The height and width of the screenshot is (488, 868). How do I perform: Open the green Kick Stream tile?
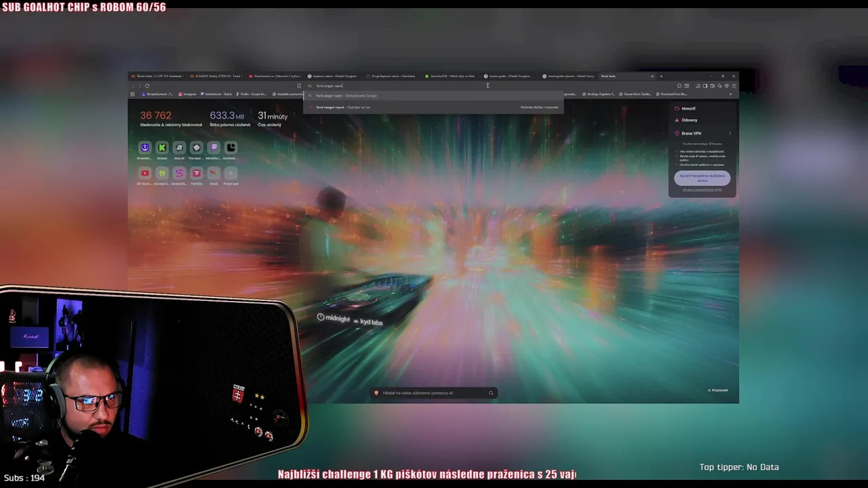162,148
